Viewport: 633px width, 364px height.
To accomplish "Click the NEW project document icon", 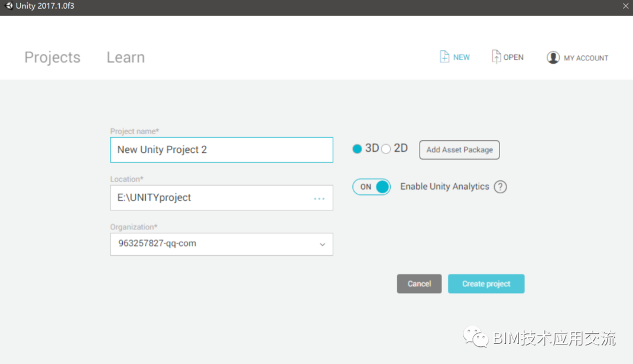I will click(444, 57).
